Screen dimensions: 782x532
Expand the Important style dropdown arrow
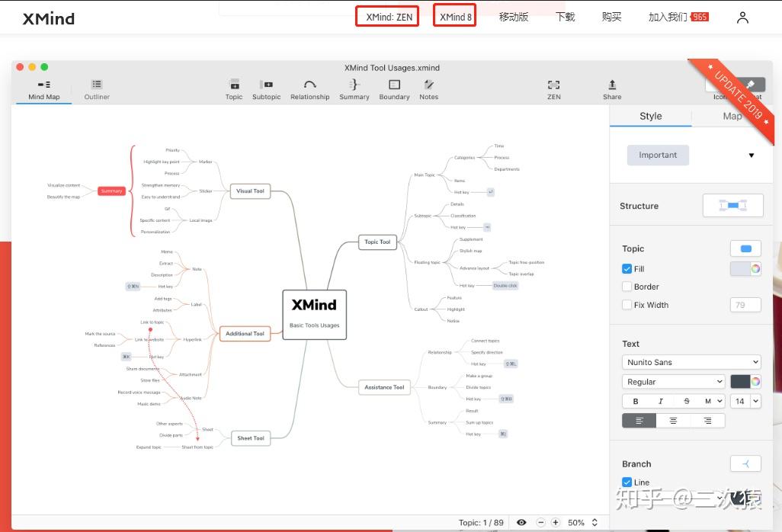coord(751,155)
